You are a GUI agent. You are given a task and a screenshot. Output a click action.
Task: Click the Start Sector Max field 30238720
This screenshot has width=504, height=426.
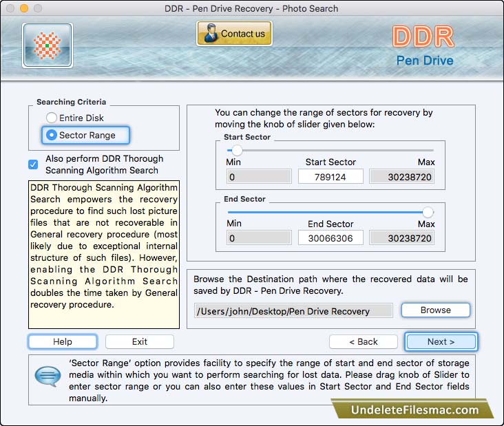coord(402,177)
